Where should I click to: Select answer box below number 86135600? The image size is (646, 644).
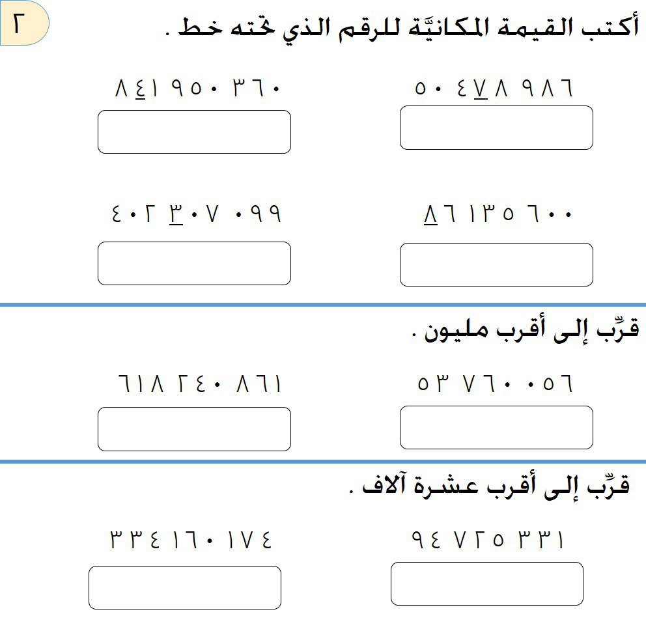496,264
